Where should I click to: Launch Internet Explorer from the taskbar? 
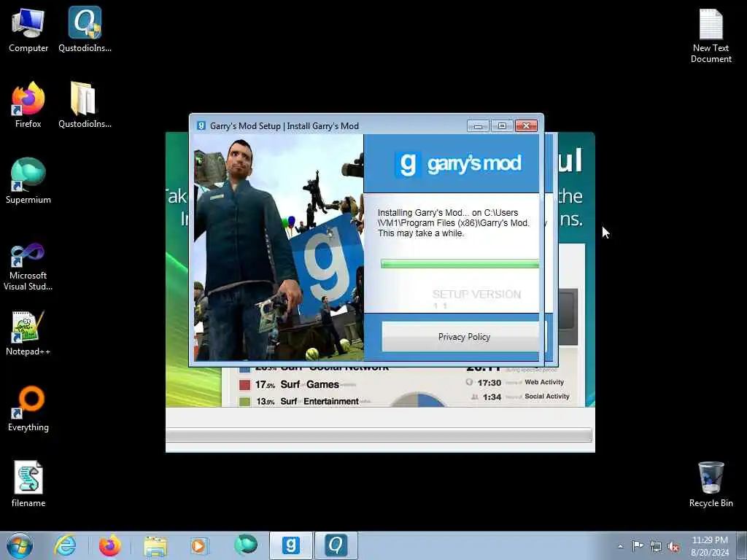point(65,545)
